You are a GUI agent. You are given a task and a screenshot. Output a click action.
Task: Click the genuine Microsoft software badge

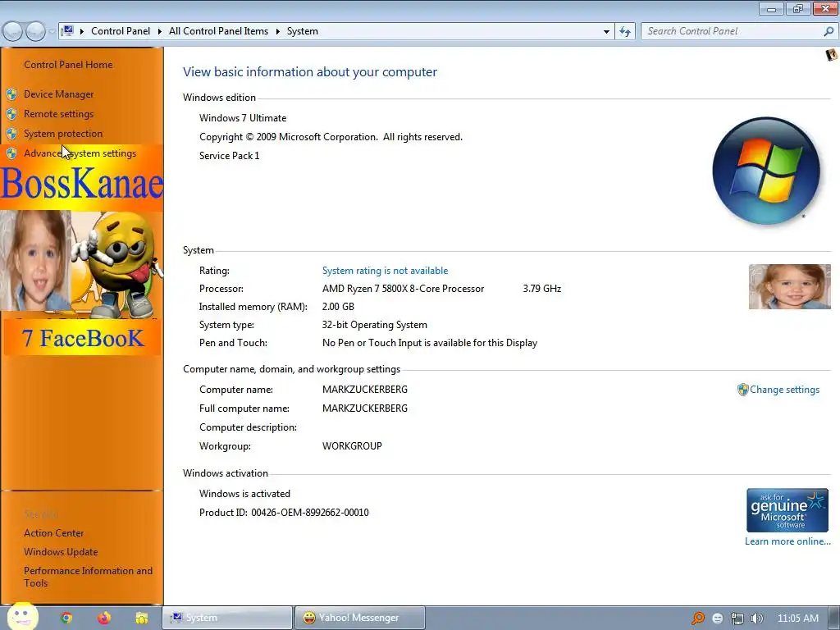coord(787,510)
